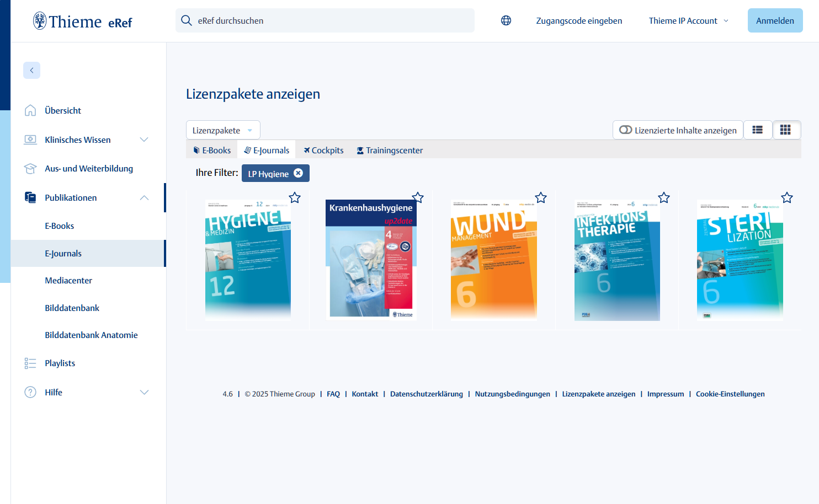This screenshot has height=504, width=819.
Task: Open Cookie-Einstellungen link
Action: point(730,394)
